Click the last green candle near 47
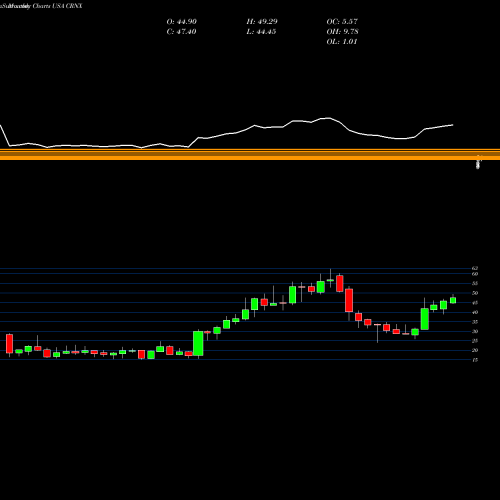 click(453, 300)
